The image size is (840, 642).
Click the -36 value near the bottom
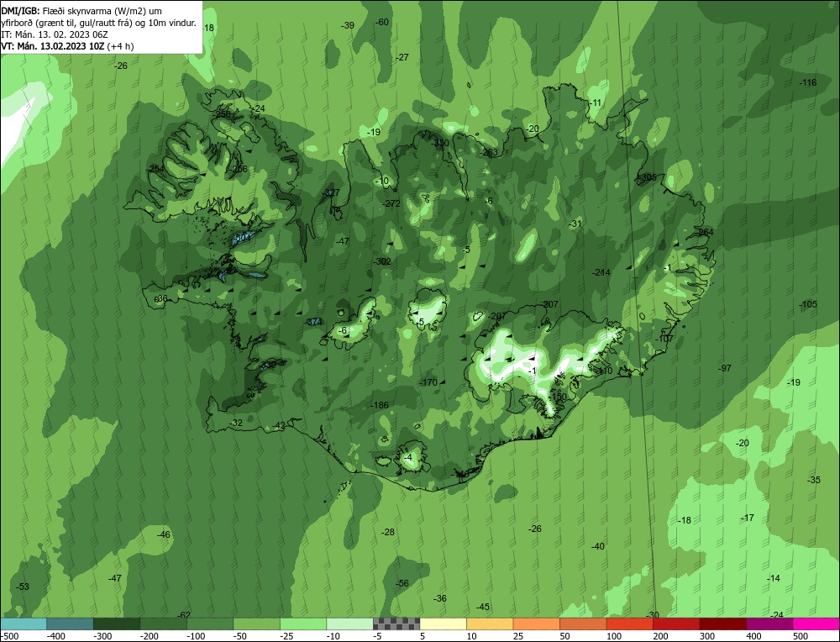(x=440, y=598)
